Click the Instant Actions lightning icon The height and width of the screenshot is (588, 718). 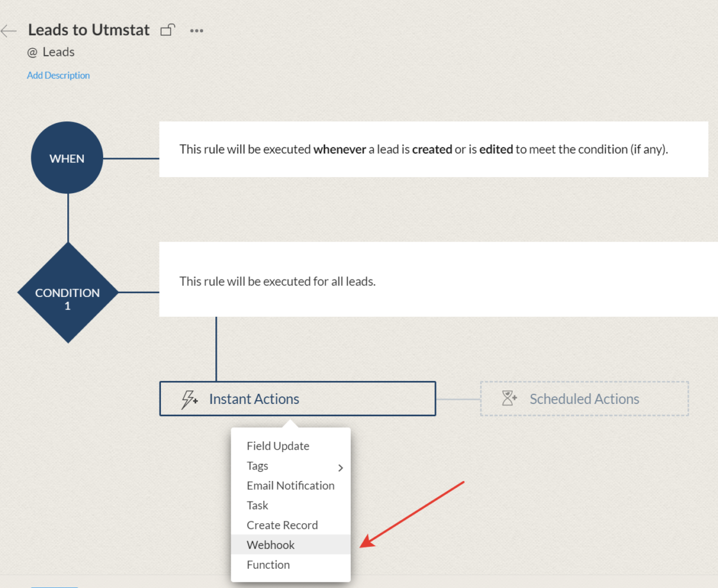pos(189,398)
